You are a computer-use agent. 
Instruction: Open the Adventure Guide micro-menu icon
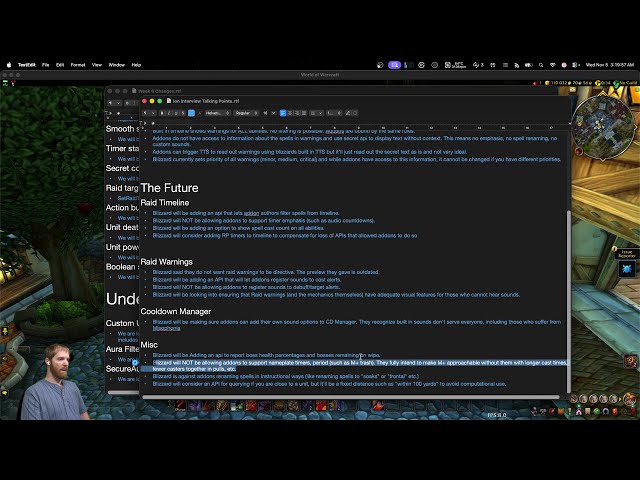(615, 411)
